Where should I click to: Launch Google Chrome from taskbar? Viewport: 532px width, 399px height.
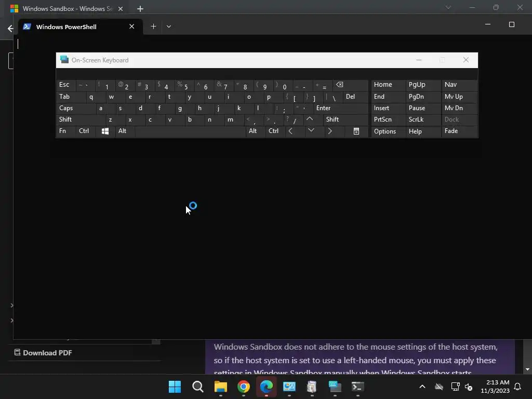pos(244,387)
